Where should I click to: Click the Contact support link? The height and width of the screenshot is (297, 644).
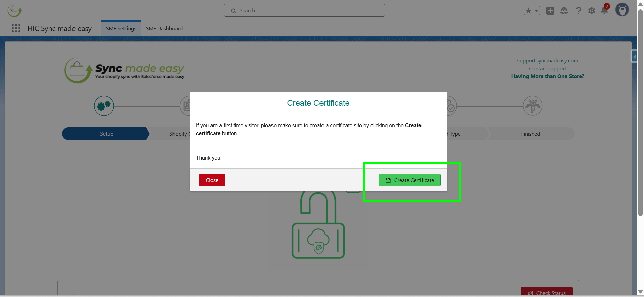547,69
